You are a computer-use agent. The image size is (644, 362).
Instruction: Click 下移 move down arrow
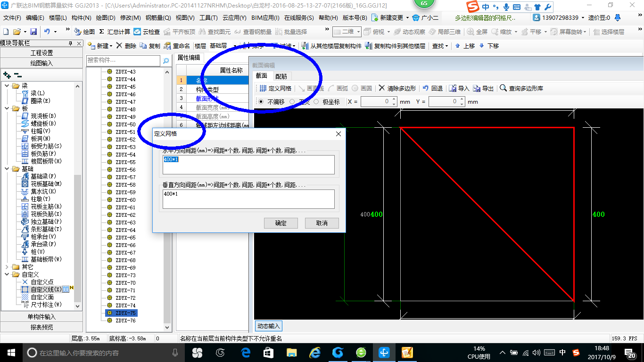(489, 46)
